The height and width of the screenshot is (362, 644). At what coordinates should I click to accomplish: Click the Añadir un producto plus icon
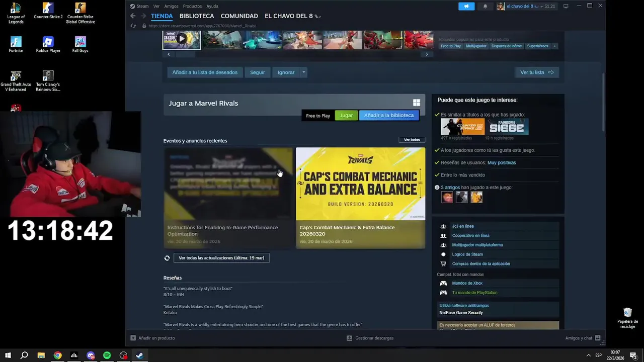click(x=133, y=338)
